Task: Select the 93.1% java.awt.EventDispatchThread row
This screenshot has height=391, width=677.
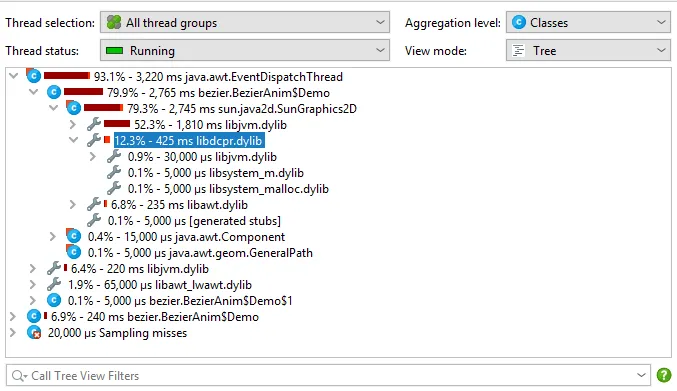Action: [218, 76]
